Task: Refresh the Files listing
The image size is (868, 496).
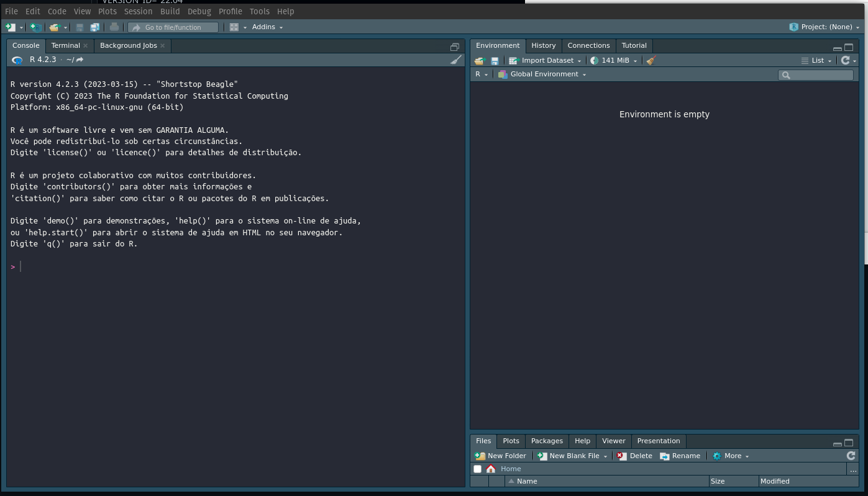Action: (851, 455)
